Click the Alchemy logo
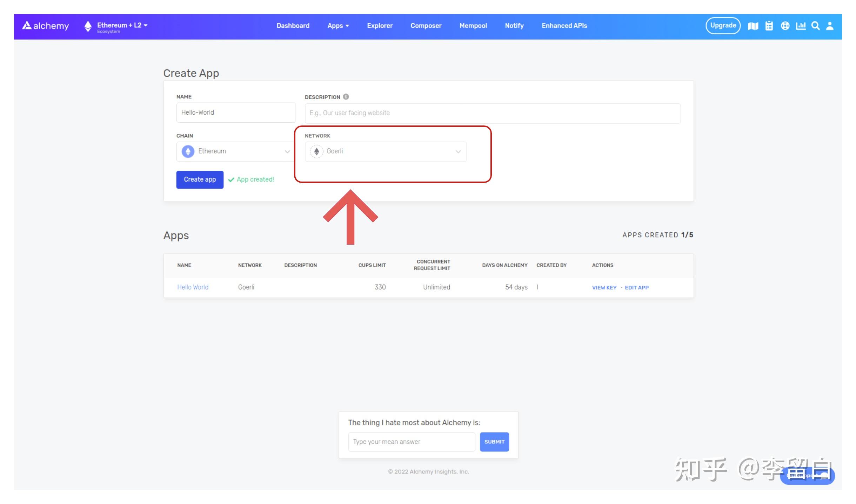The height and width of the screenshot is (504, 856). [x=46, y=26]
